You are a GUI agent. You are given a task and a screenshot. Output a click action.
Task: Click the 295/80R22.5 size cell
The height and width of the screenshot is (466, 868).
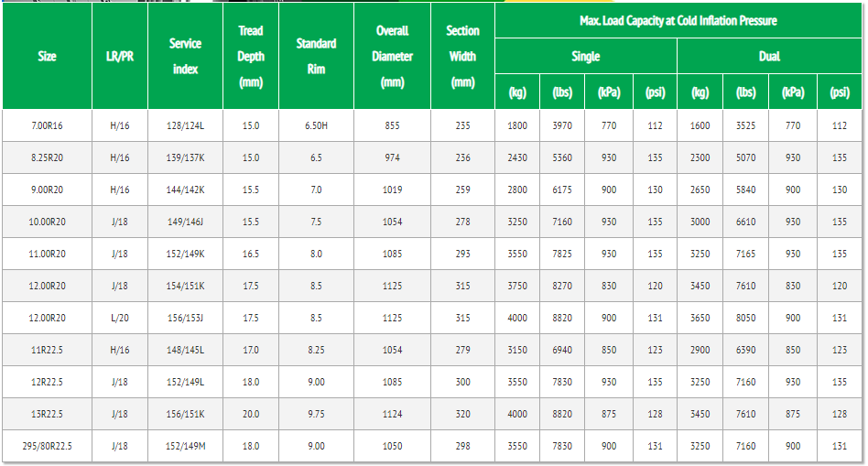47,446
